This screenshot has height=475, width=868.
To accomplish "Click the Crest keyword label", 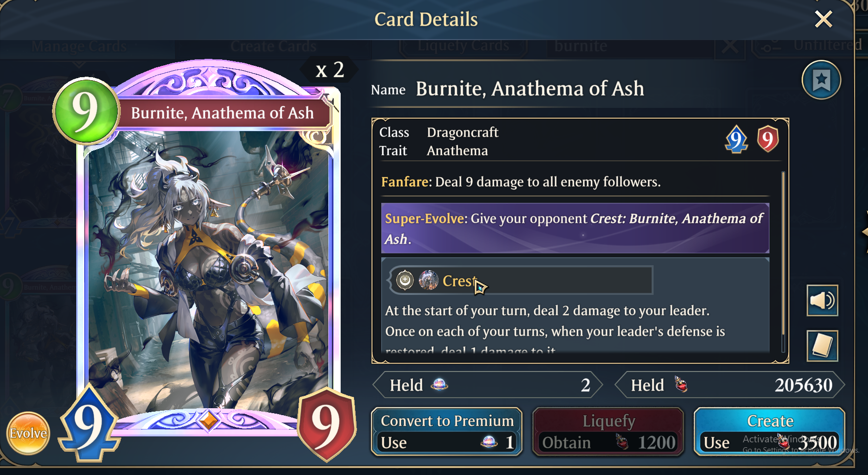I will pyautogui.click(x=459, y=281).
